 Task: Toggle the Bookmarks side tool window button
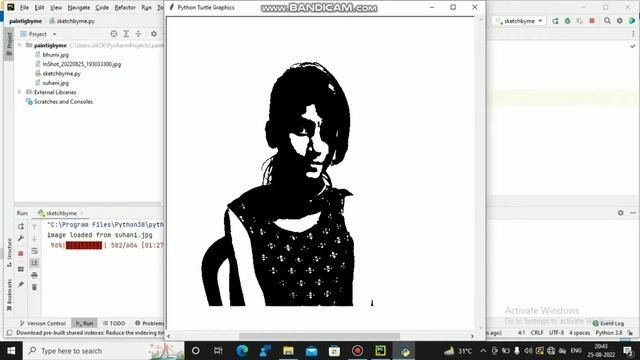9,295
